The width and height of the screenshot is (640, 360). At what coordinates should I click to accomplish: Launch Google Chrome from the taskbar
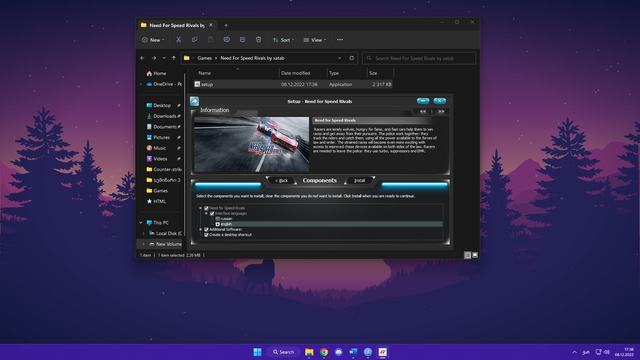point(324,352)
